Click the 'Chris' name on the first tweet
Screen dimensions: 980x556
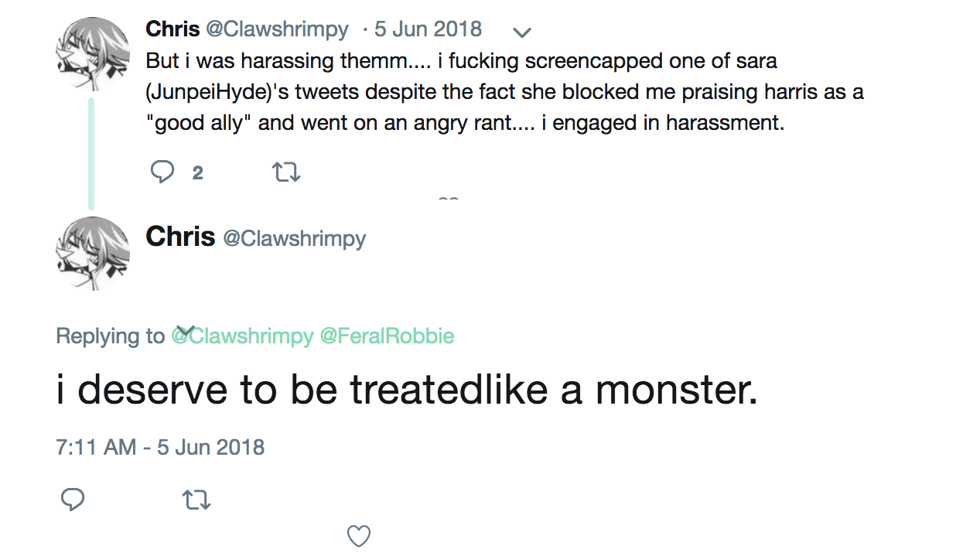point(172,29)
